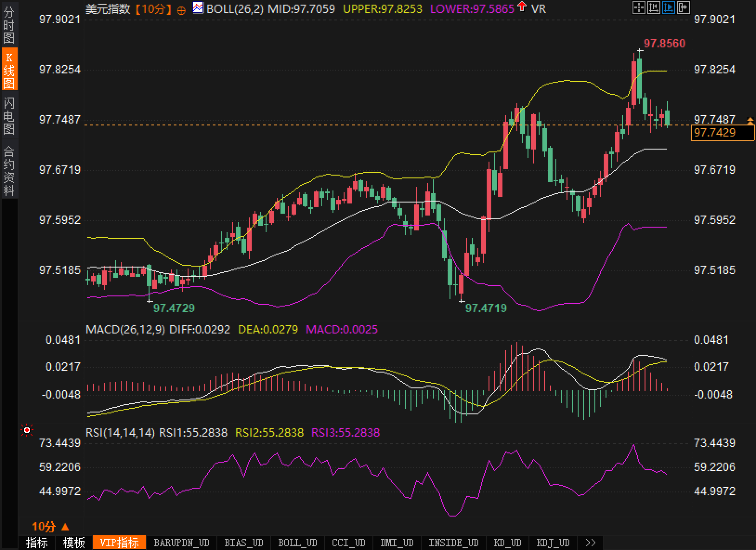Click the 97.6719 right-axis label
Screen dimensions: 756x550
tap(715, 170)
